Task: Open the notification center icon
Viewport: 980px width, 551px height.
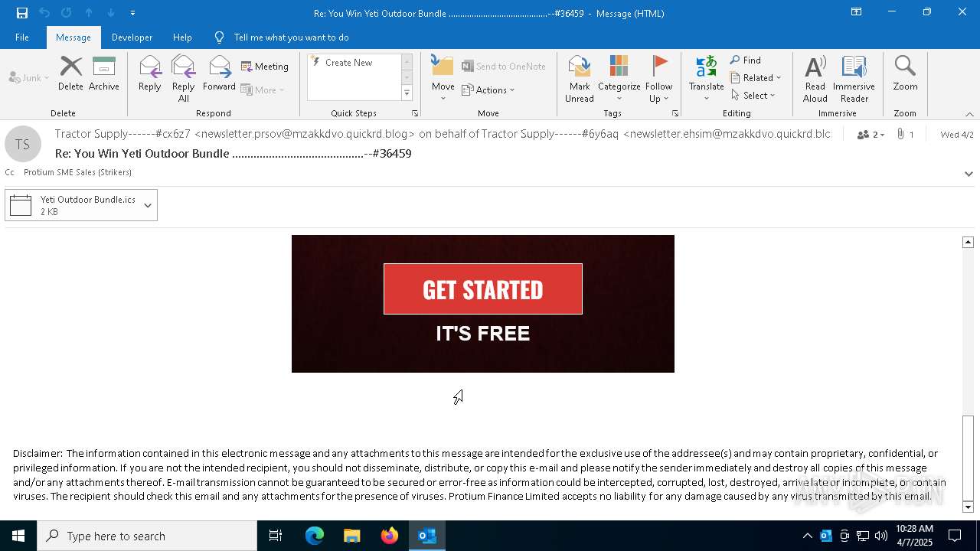Action: (955, 536)
